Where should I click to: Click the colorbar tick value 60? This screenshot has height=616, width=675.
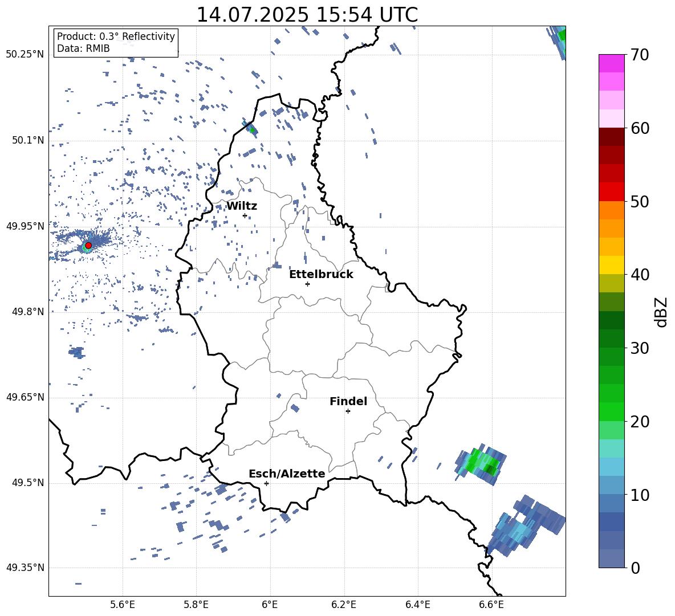click(640, 128)
